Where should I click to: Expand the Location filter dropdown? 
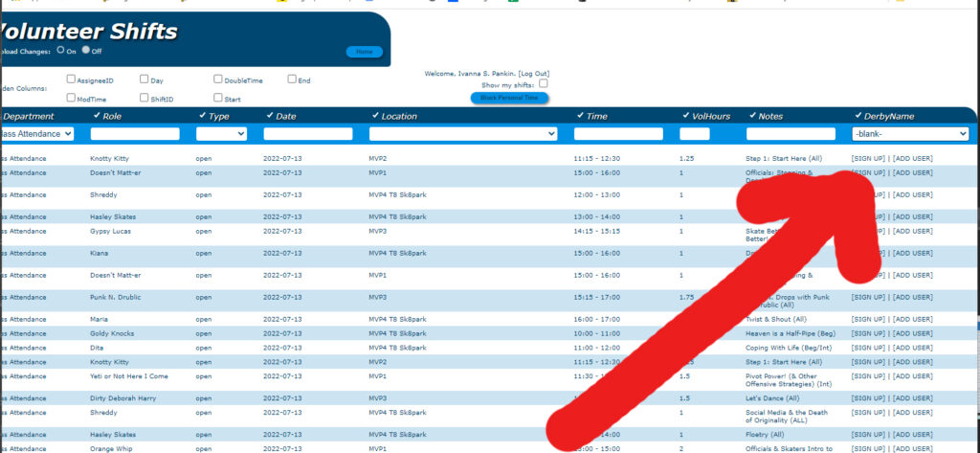coord(463,134)
